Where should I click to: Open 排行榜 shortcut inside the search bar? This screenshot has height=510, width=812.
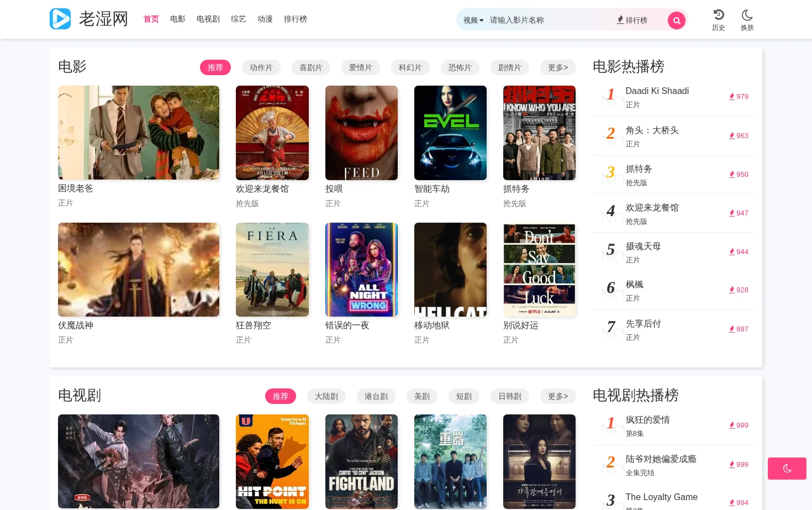coord(632,20)
